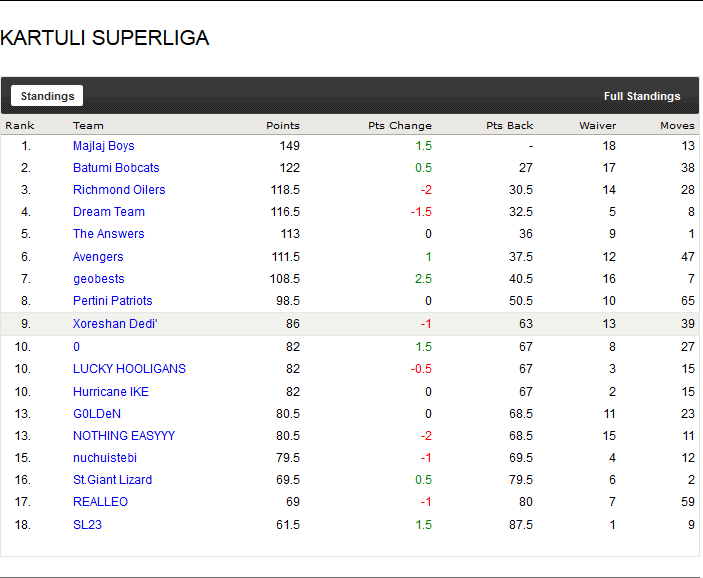The height and width of the screenshot is (578, 703).
Task: Click the Moves column header
Action: click(x=677, y=126)
